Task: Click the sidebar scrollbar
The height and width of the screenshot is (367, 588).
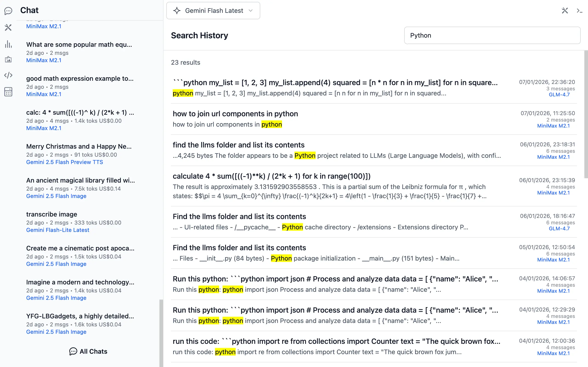Action: coord(161,333)
